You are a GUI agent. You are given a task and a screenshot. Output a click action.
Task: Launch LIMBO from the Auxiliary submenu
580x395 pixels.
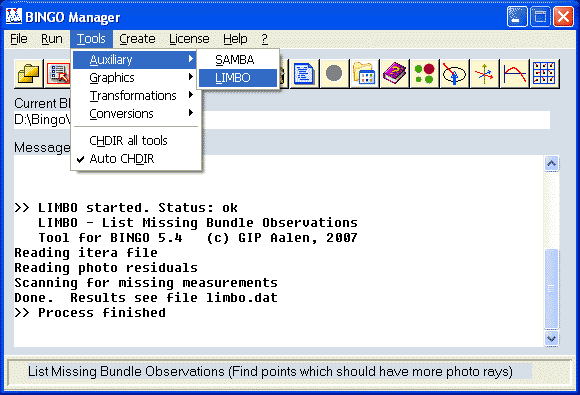point(237,78)
